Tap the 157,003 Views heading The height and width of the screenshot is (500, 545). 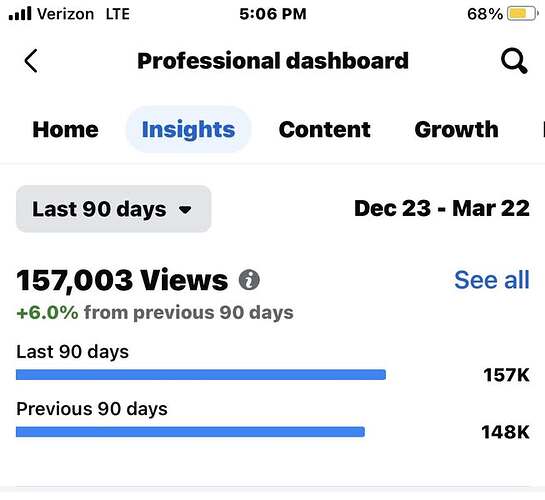[122, 280]
